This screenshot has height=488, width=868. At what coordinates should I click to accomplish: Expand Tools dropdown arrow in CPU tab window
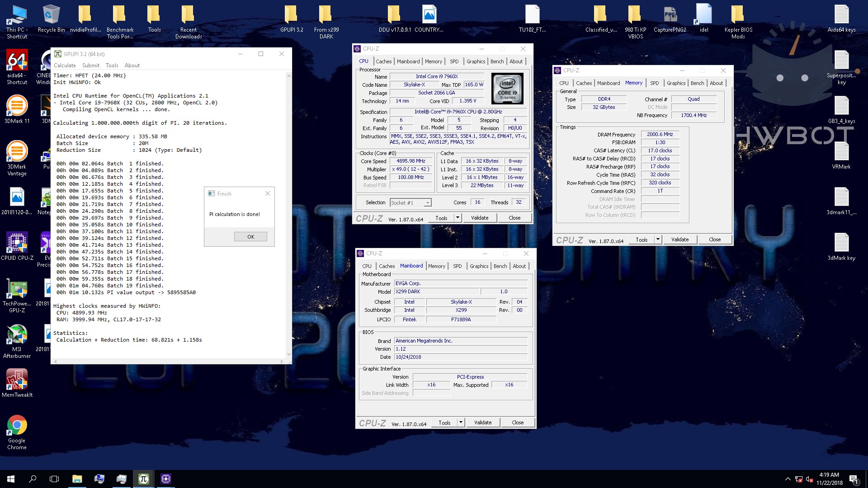458,218
